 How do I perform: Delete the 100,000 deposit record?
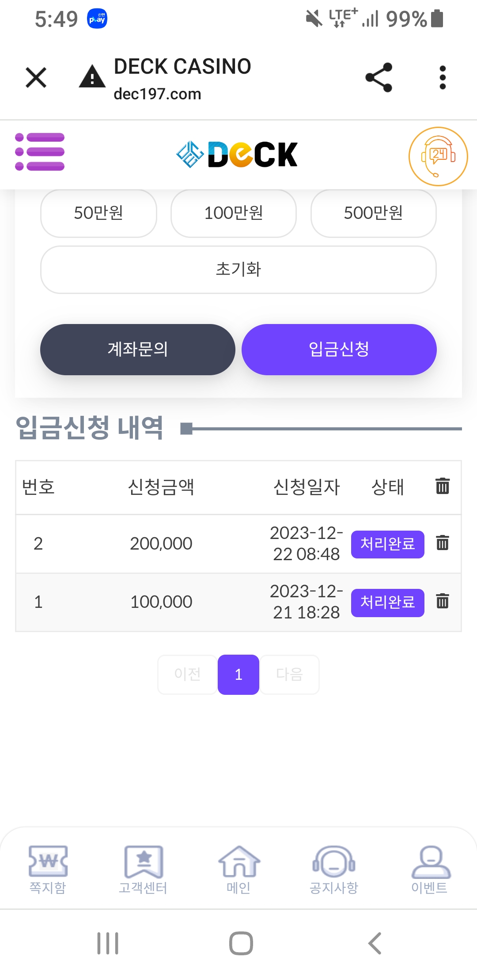tap(442, 601)
